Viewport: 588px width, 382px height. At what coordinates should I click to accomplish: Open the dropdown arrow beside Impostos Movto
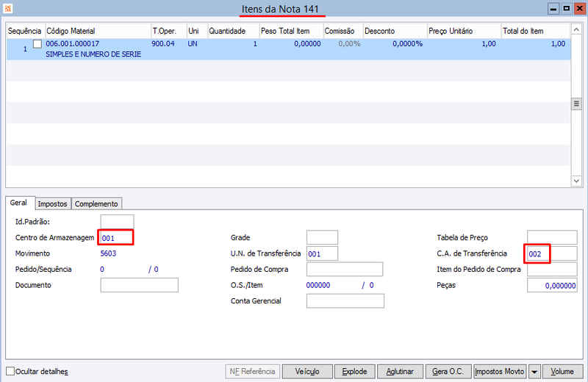pyautogui.click(x=534, y=372)
